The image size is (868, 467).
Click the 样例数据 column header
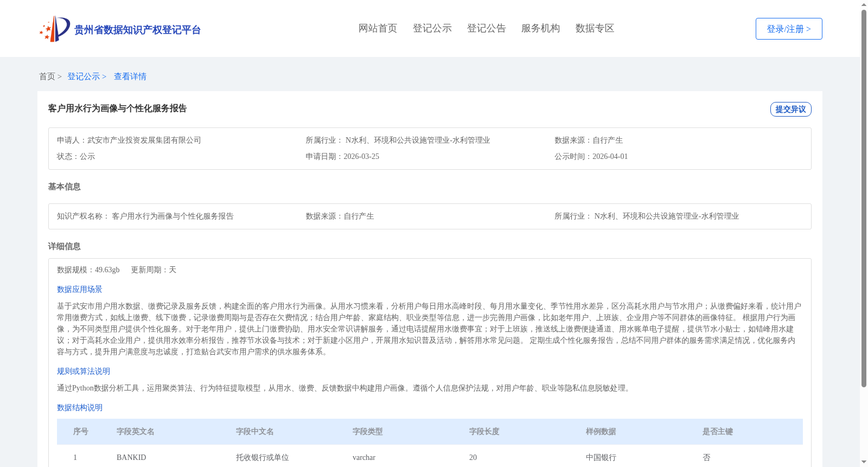pos(601,431)
